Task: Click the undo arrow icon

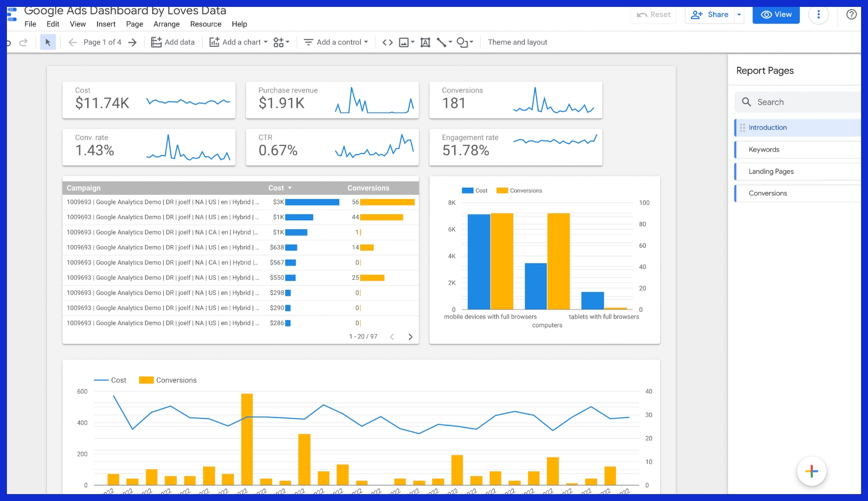Action: 9,43
